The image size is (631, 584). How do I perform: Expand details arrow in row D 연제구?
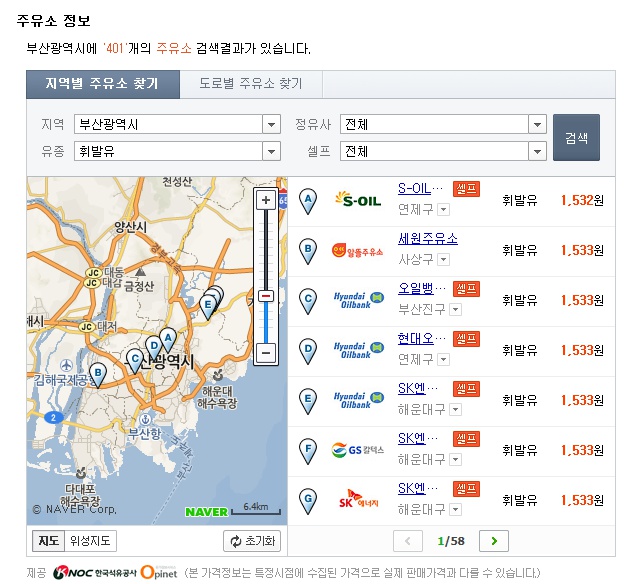click(x=443, y=359)
